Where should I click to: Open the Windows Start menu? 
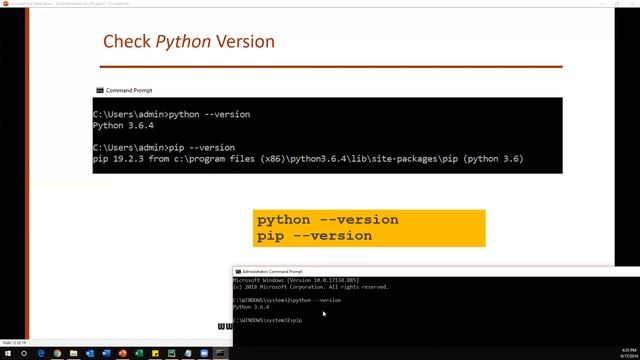8,353
